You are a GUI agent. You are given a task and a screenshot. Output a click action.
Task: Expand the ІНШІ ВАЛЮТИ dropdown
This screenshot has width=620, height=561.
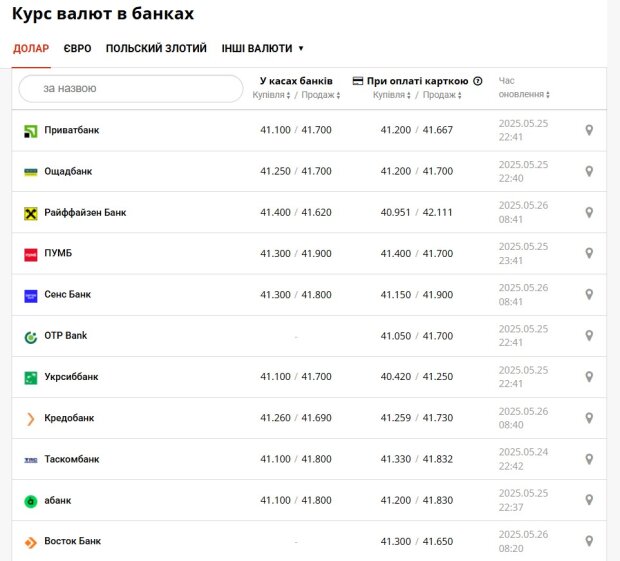(262, 48)
